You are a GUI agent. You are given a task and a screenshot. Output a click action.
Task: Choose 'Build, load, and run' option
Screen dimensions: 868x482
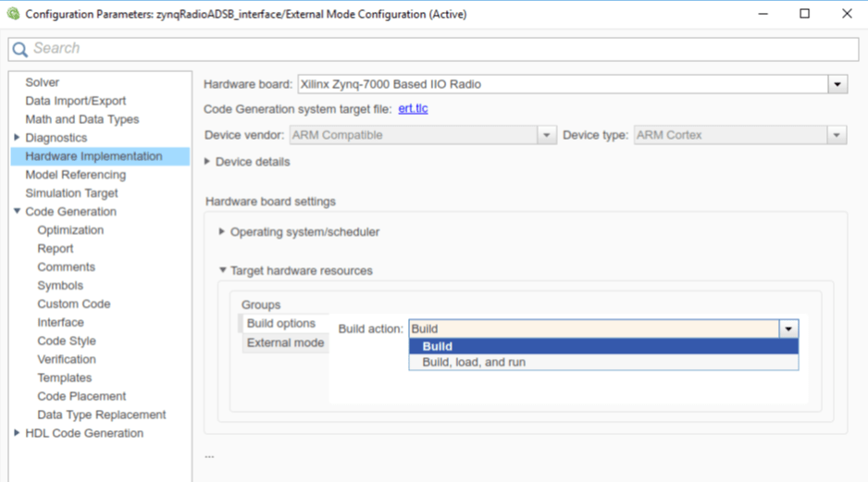coord(474,363)
